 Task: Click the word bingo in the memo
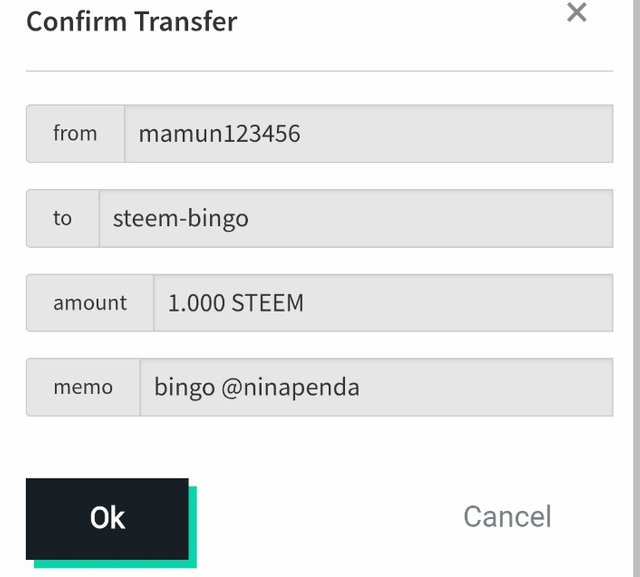coord(183,387)
